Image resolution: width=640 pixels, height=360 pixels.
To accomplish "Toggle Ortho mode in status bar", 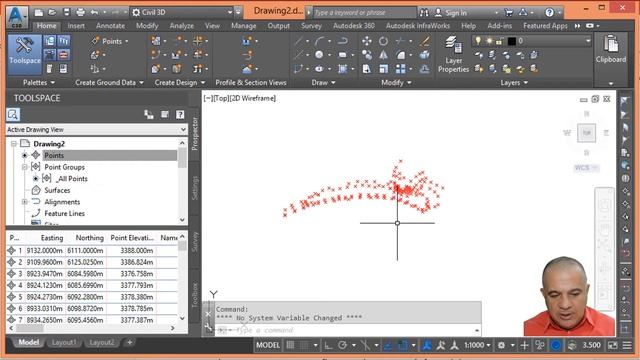I will (x=328, y=345).
